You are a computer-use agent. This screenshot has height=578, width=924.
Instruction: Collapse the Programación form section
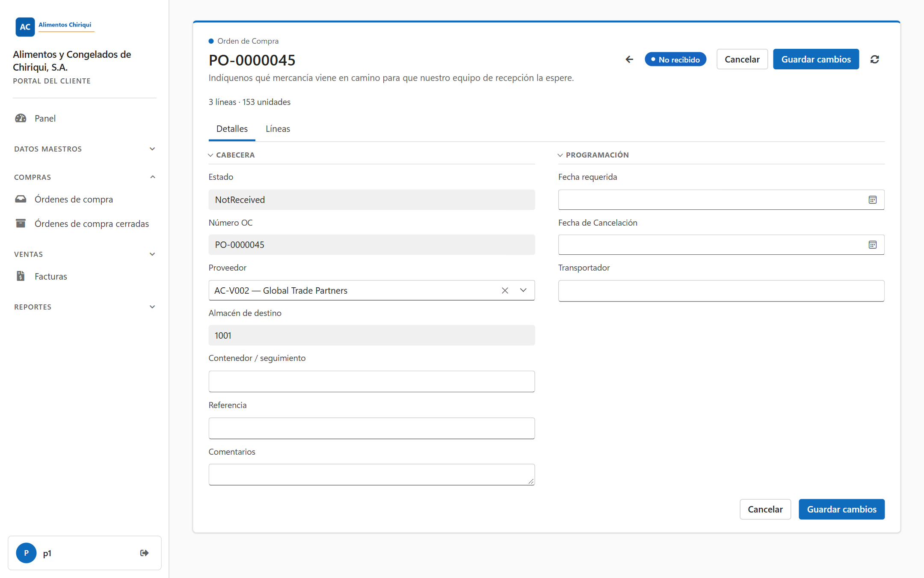pos(593,155)
